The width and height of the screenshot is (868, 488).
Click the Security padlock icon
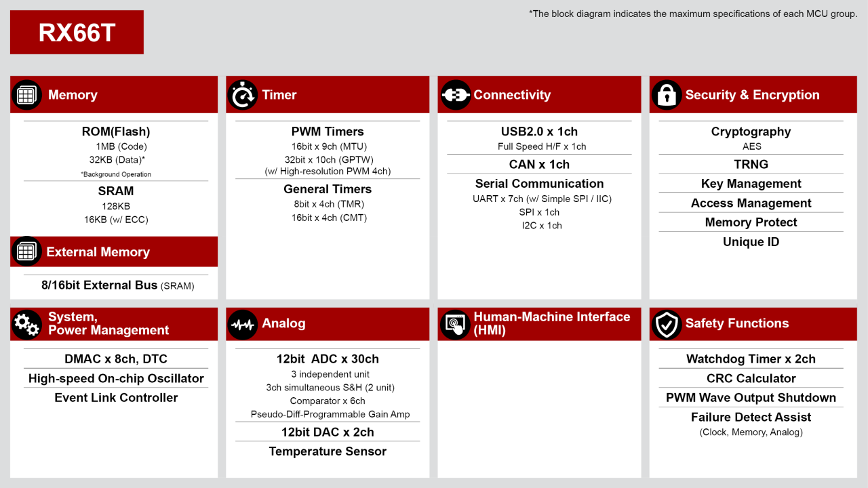coord(667,96)
